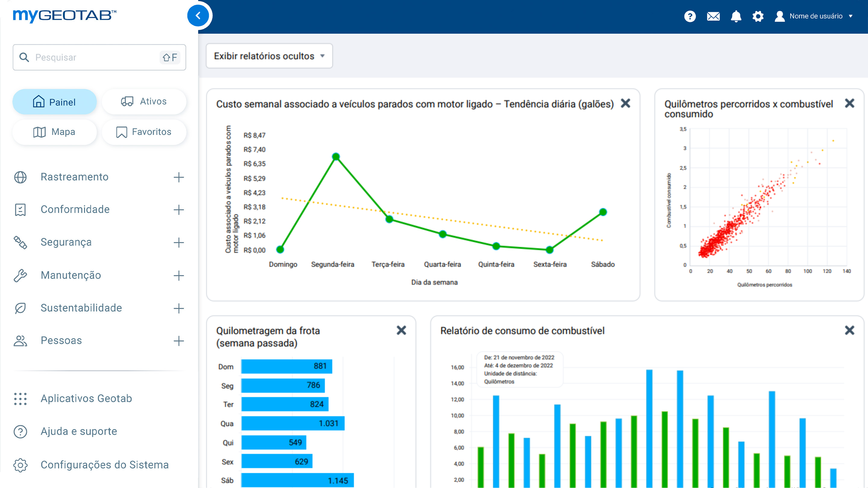Open the Nome de usuário dropdown arrow
The image size is (868, 488).
[851, 16]
